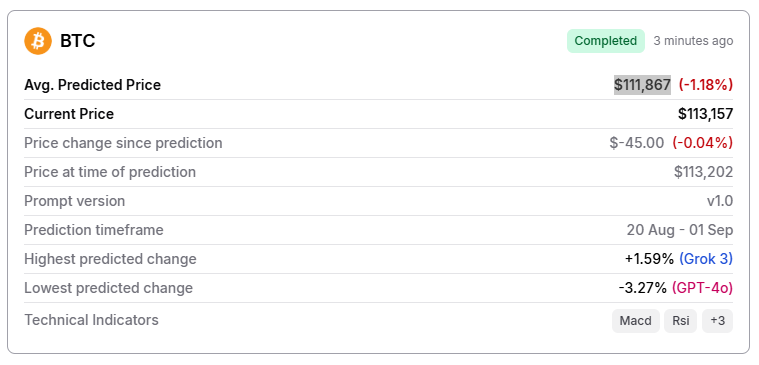The image size is (759, 365).
Task: Click the BTC heading text
Action: coord(77,41)
